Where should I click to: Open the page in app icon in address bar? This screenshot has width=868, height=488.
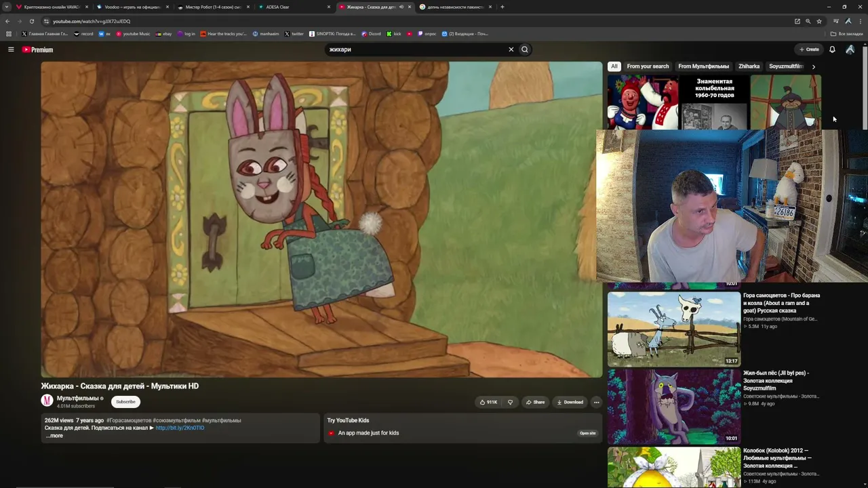[797, 21]
